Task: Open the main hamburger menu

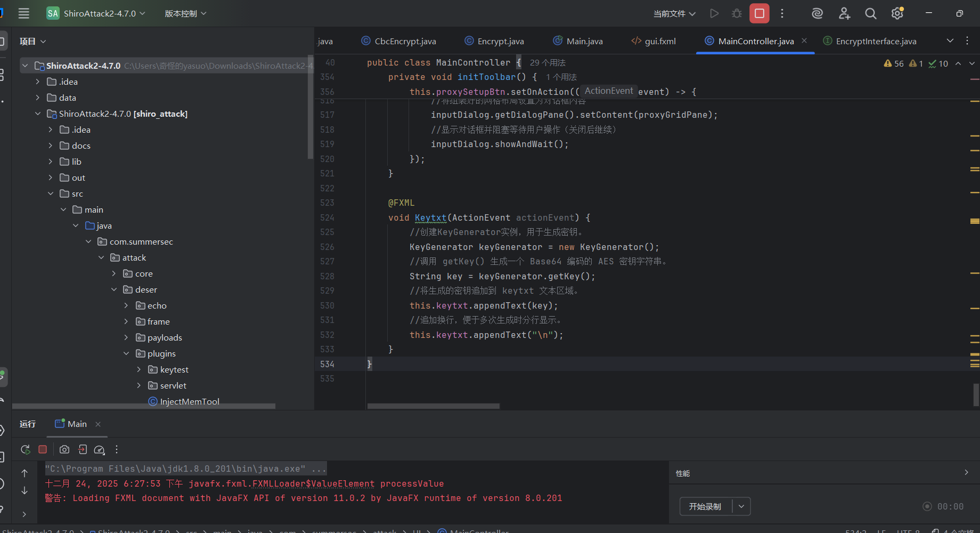Action: 24,13
